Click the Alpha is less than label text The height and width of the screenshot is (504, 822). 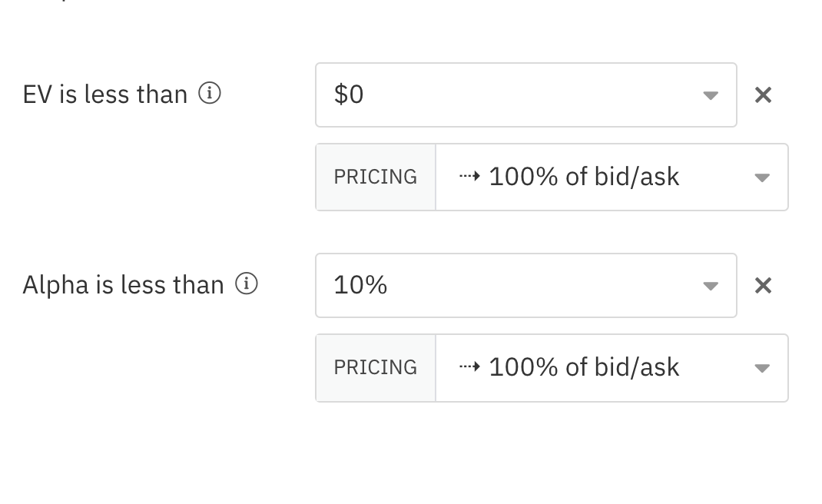pyautogui.click(x=123, y=285)
